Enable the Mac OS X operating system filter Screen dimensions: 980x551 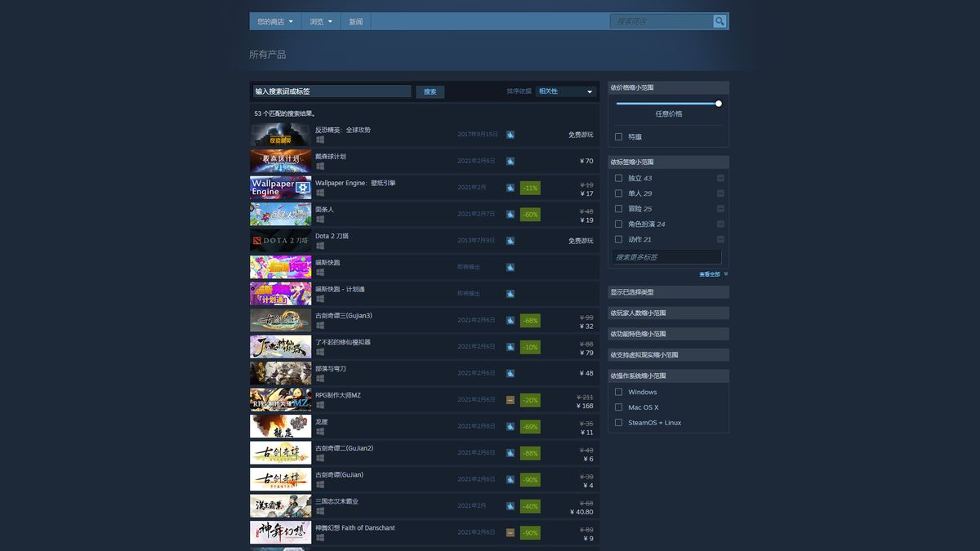click(618, 407)
